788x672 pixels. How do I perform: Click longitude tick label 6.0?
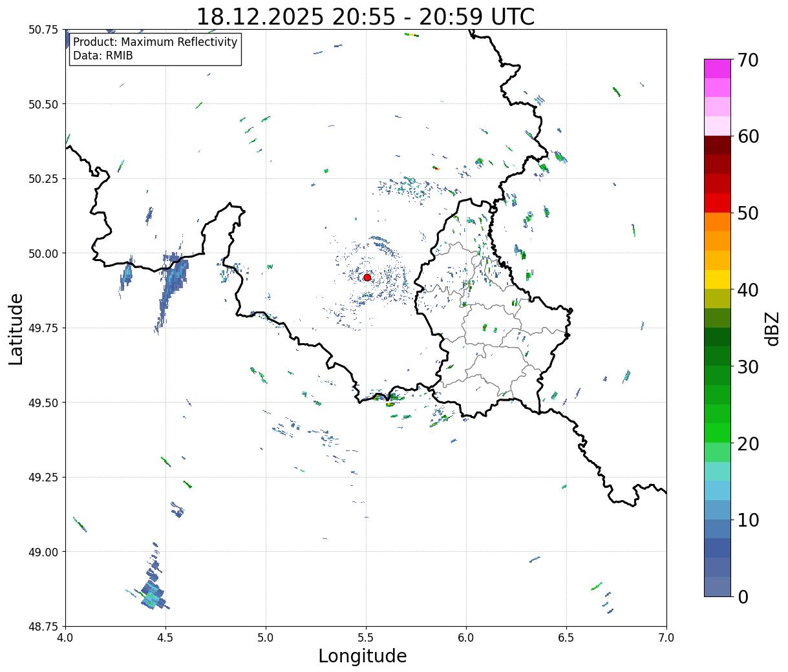coord(466,638)
